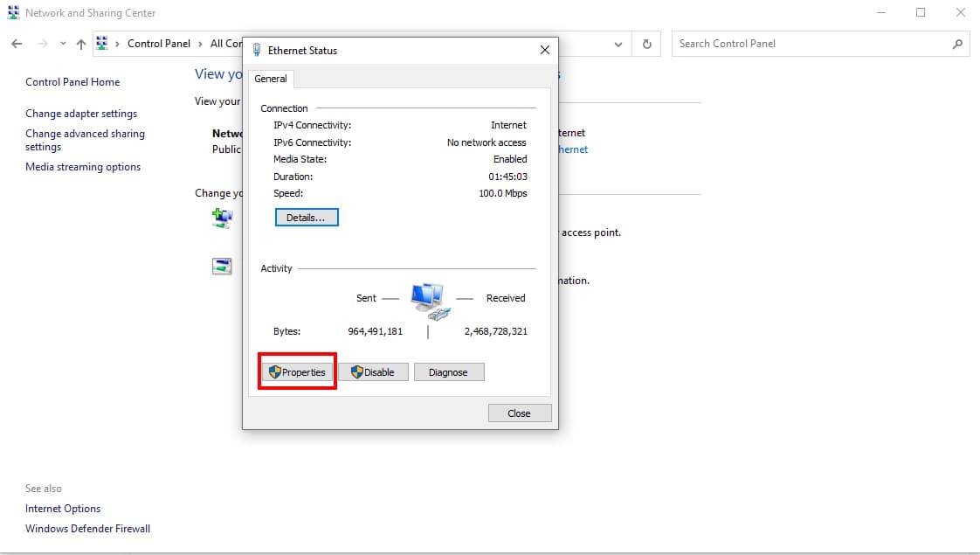Expand the chevron after Control Panel breadcrumb

200,44
